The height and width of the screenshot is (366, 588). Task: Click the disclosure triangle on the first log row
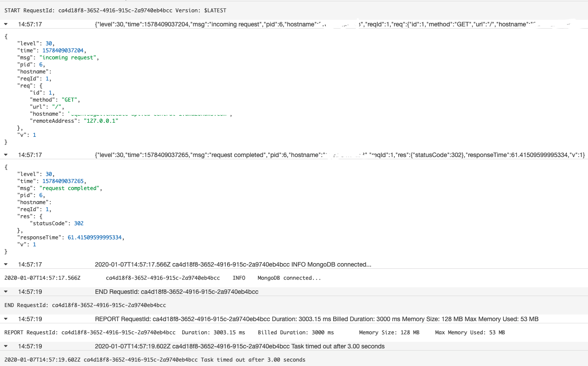pos(5,24)
